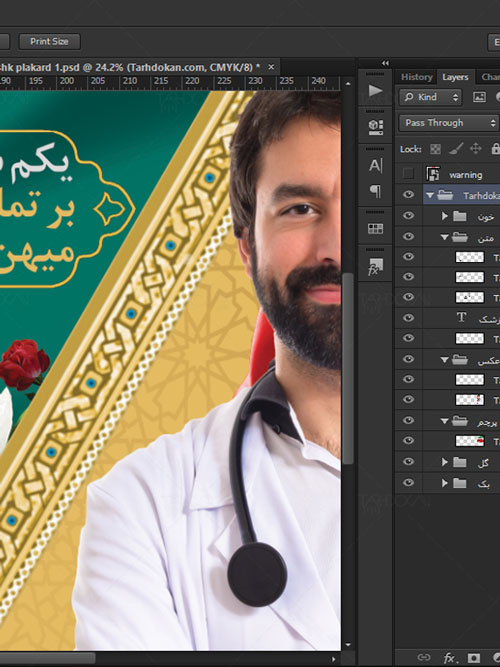The width and height of the screenshot is (500, 667).
Task: Select the Tarhdokan group name
Action: click(x=481, y=196)
